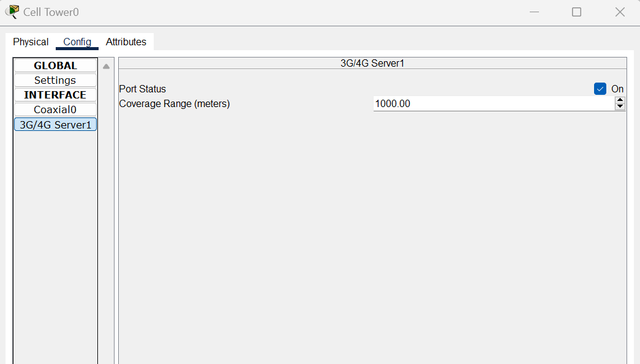Uncheck the Port Status On checkbox
640x364 pixels.
(600, 89)
